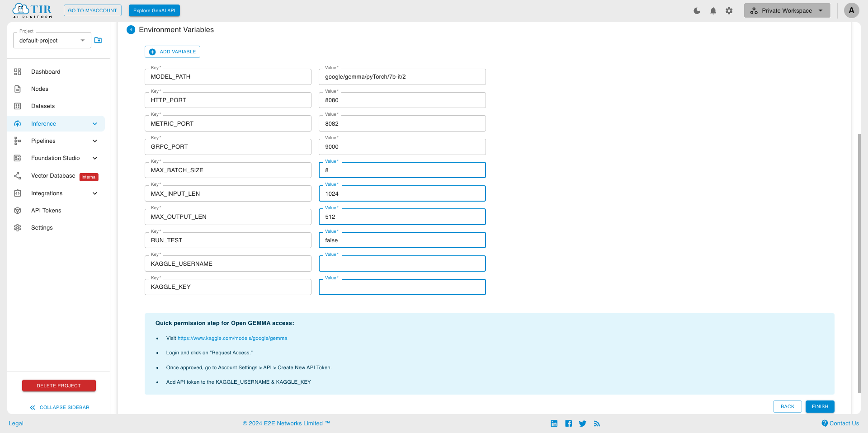The width and height of the screenshot is (868, 433).
Task: Collapse the Inference menu chevron
Action: click(95, 124)
